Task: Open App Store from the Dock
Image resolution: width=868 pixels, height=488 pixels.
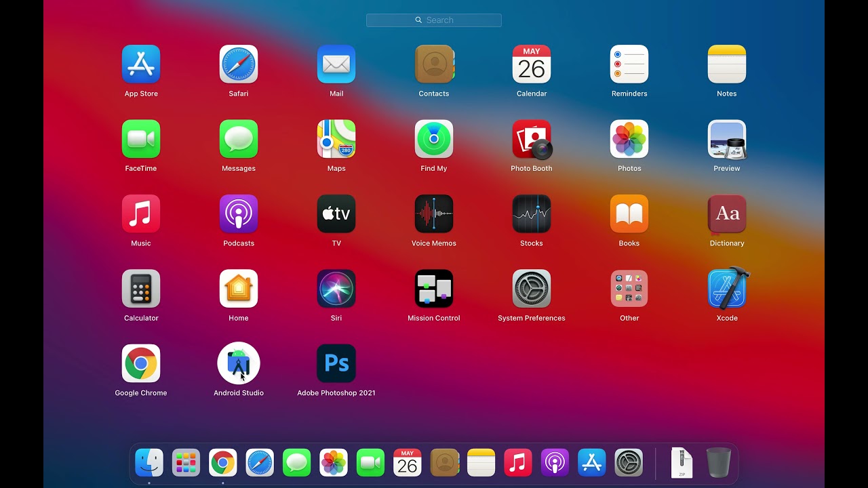Action: point(592,463)
